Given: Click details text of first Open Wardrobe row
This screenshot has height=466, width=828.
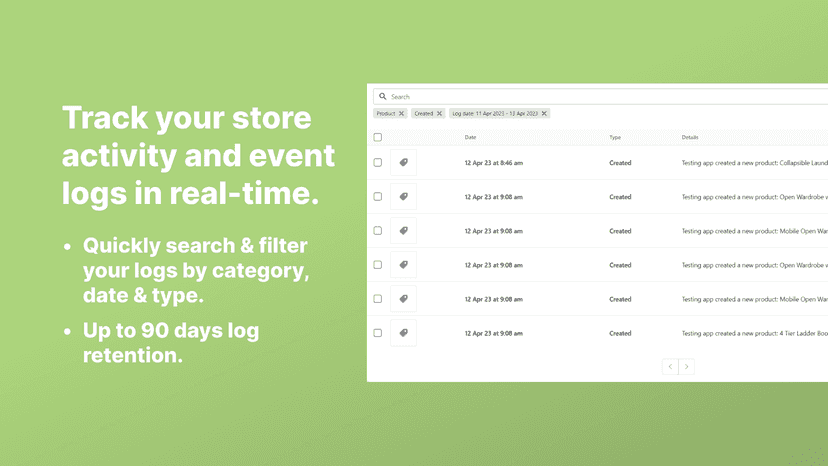Looking at the screenshot, I should coord(755,197).
